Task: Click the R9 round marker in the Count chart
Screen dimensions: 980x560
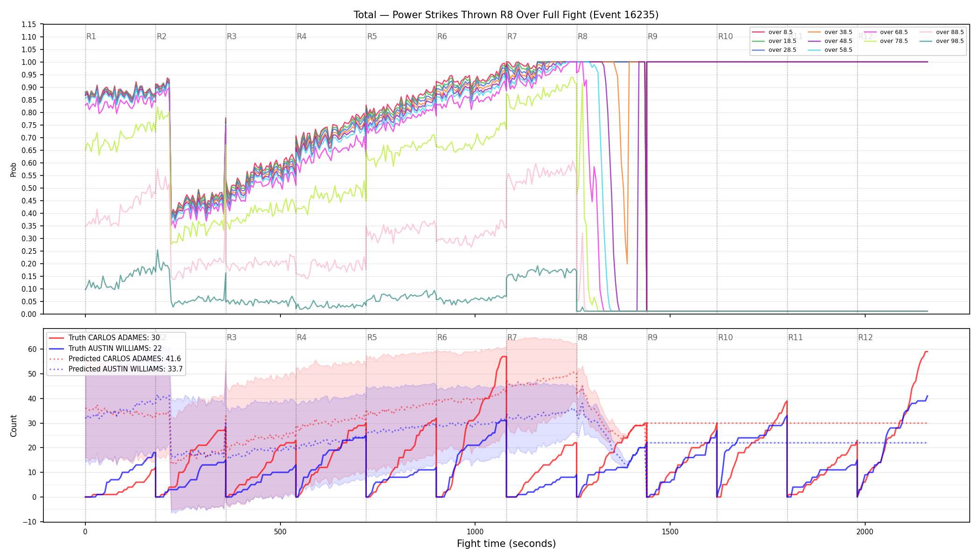Action: click(x=652, y=337)
